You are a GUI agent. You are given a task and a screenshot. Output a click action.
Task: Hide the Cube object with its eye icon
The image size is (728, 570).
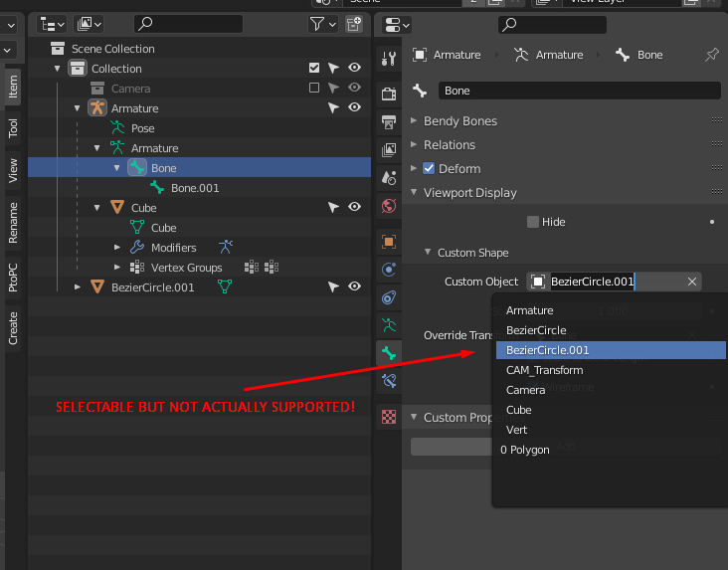[354, 207]
